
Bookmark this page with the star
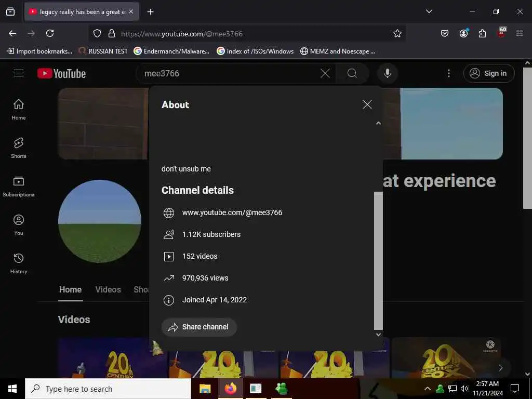[397, 33]
